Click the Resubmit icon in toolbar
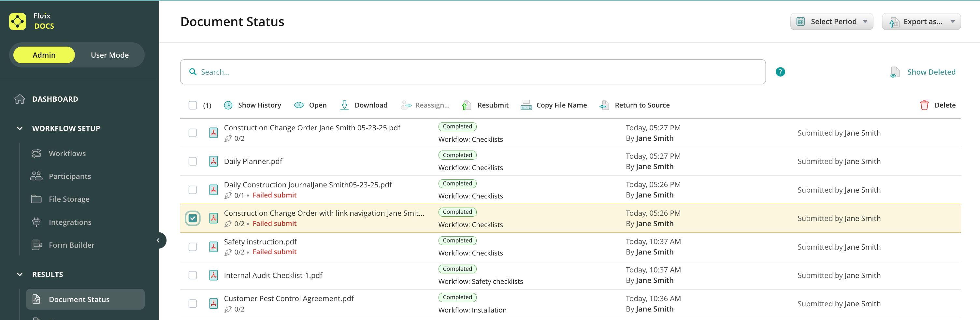This screenshot has width=980, height=320. tap(467, 105)
